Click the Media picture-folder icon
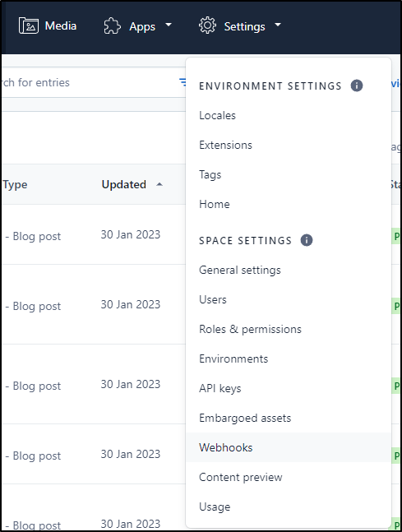This screenshot has width=402, height=532. click(29, 25)
